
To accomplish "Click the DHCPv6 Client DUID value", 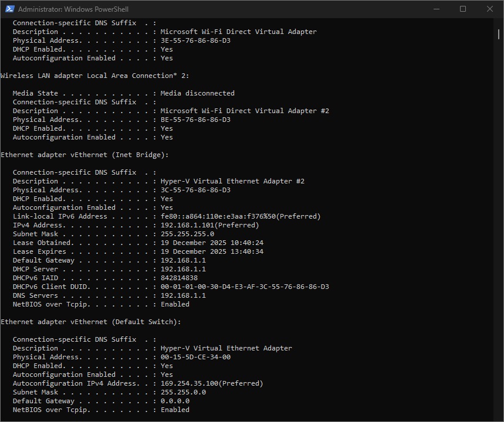I will pyautogui.click(x=245, y=287).
